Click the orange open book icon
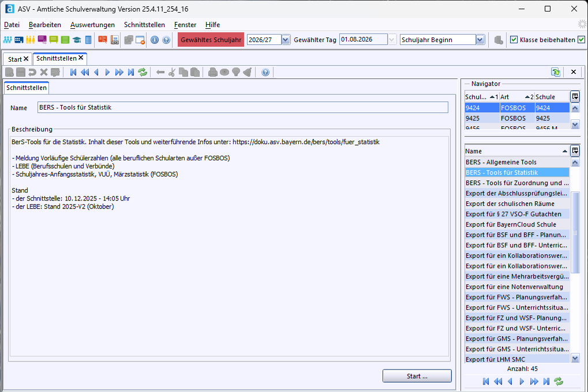This screenshot has width=588, height=392. (102, 40)
